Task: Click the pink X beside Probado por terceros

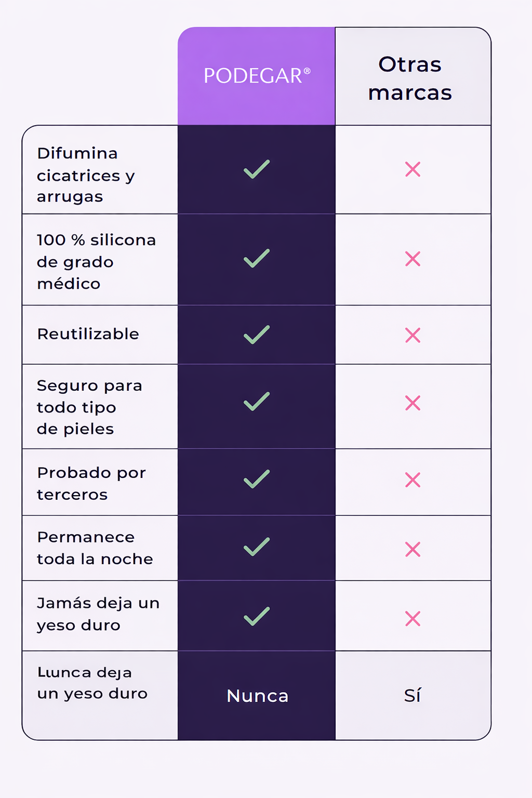Action: (x=413, y=480)
